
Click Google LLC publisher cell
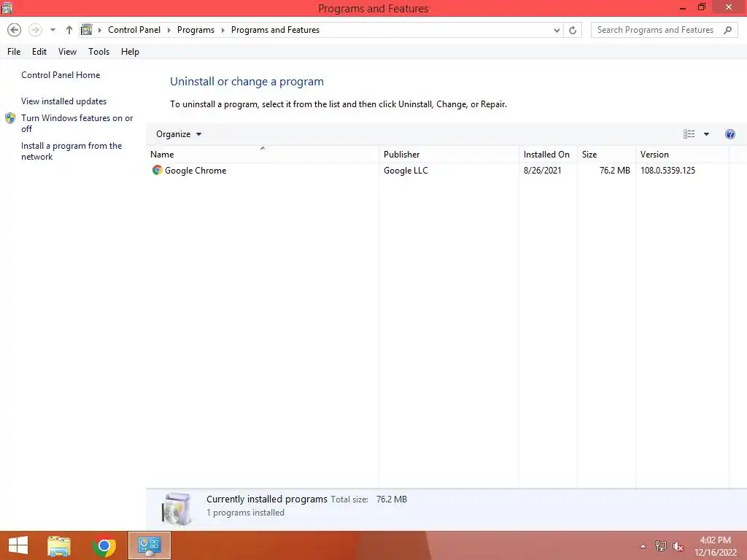[406, 171]
